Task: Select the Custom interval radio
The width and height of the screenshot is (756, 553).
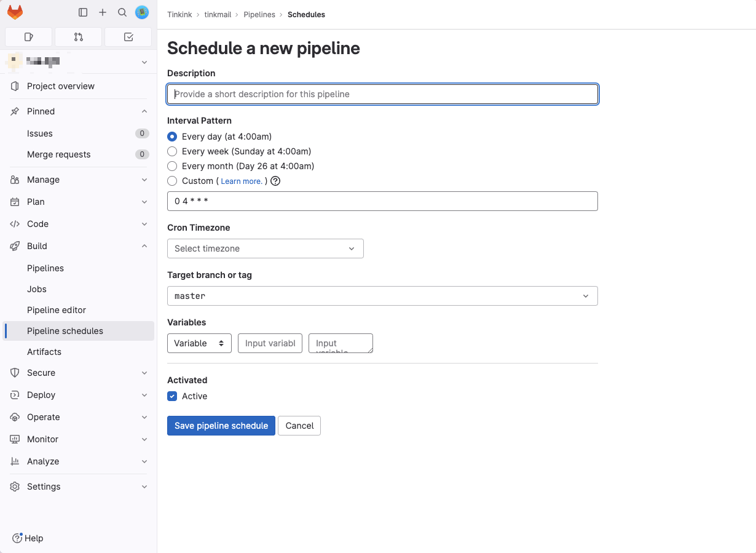Action: pos(172,181)
